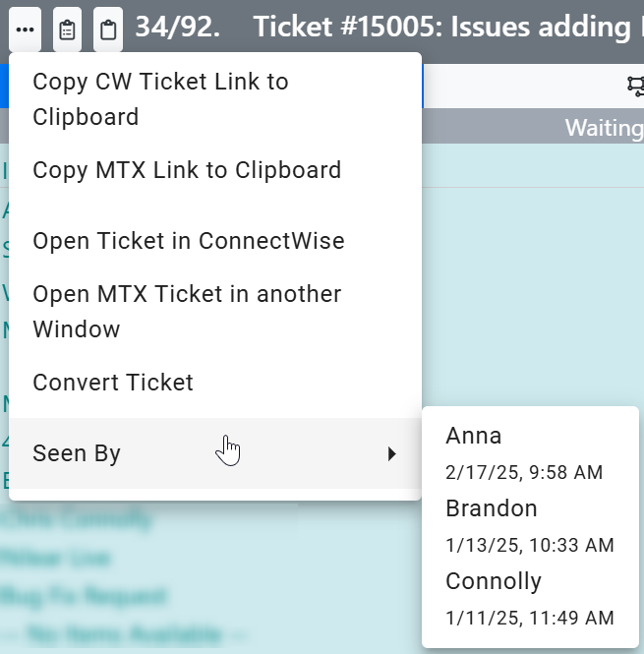Click the three-dots more options button
The image size is (644, 654).
click(26, 30)
